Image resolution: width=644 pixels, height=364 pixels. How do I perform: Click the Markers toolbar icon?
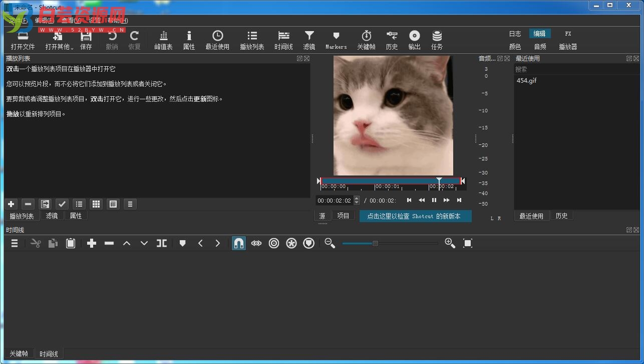336,40
